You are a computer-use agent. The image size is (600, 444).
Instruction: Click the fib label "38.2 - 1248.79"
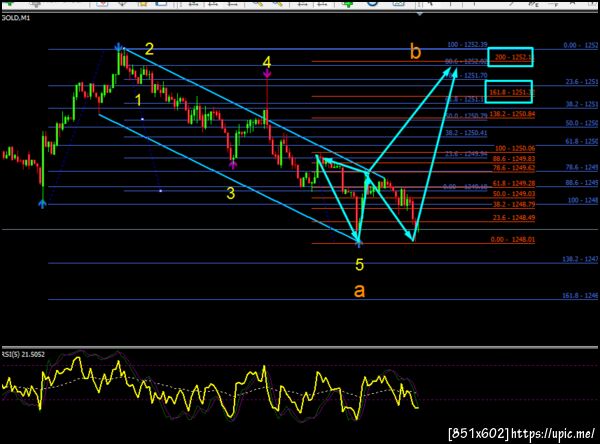[514, 204]
